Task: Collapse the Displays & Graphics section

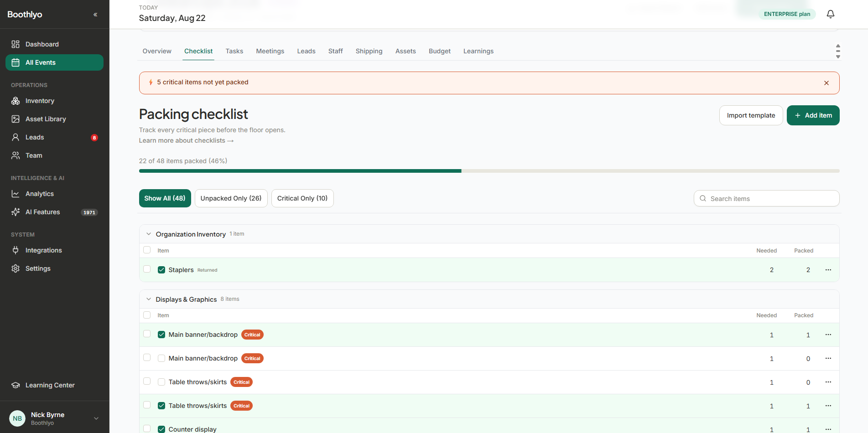Action: pyautogui.click(x=149, y=299)
